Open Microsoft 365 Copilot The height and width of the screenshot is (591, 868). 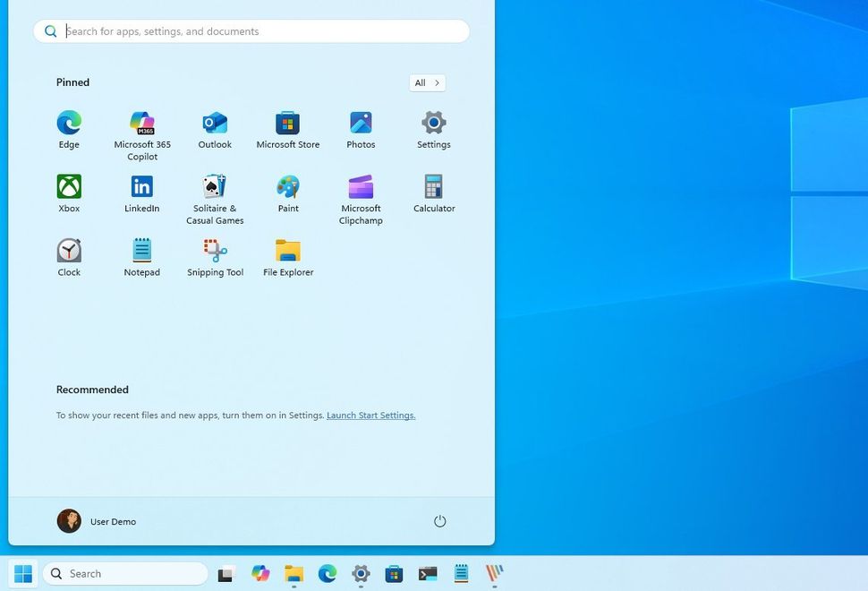click(x=141, y=123)
